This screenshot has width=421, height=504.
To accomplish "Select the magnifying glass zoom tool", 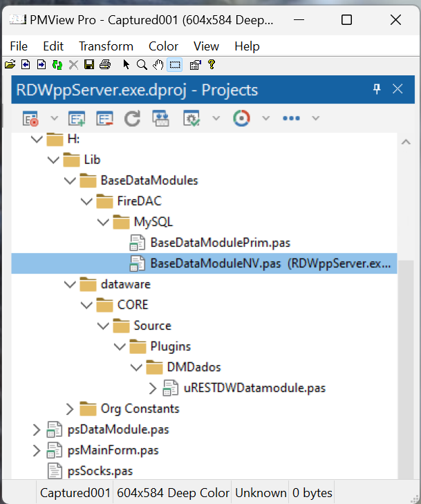I will pyautogui.click(x=142, y=65).
